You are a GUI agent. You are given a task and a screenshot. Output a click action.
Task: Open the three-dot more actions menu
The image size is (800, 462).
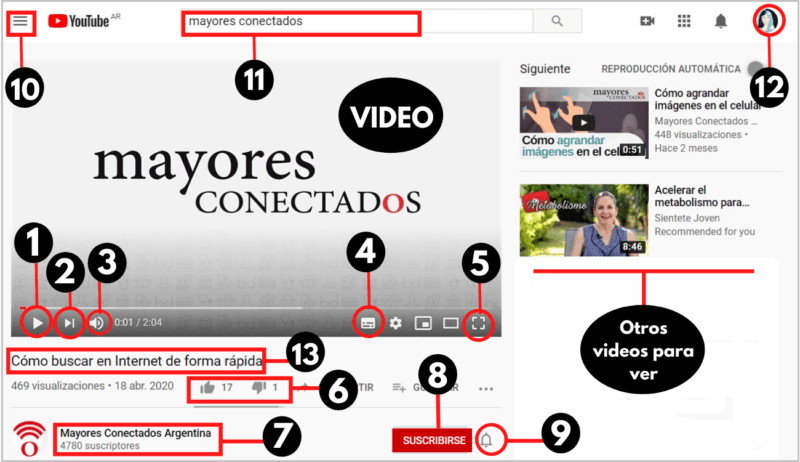point(486,389)
